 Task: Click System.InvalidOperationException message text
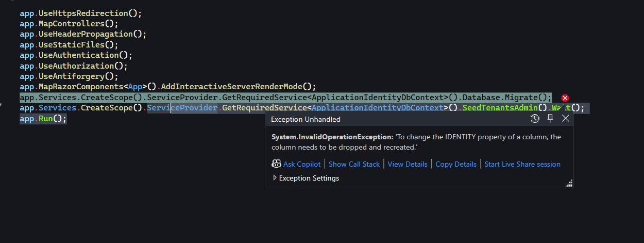click(x=416, y=142)
